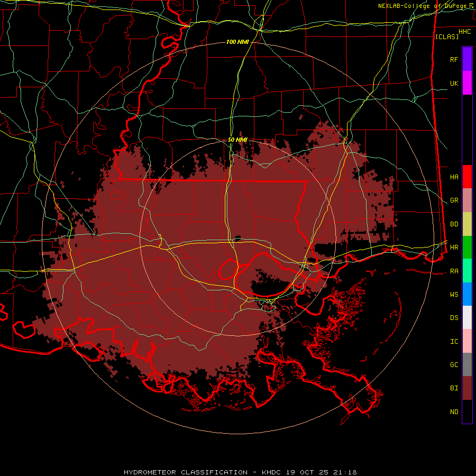Click the GR legend label
Screen dimensions: 476x476
point(454,200)
